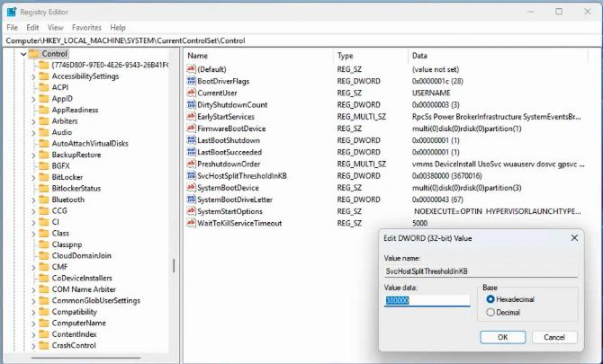Viewport: 603px width, 364px height.
Task: Close the Edit DWORD dialog with X
Action: tap(574, 238)
